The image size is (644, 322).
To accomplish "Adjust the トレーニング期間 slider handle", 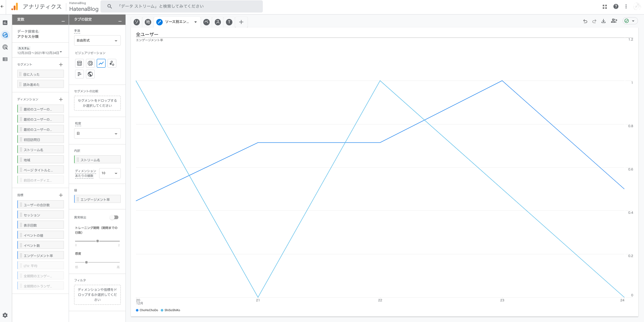I will 97,241.
